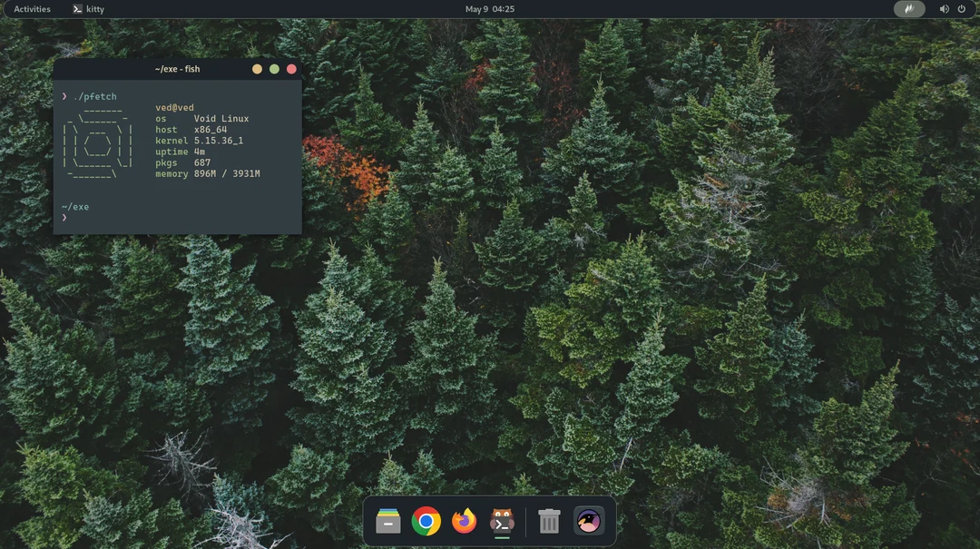Click the pink window control dot
The height and width of the screenshot is (549, 980).
(x=291, y=68)
